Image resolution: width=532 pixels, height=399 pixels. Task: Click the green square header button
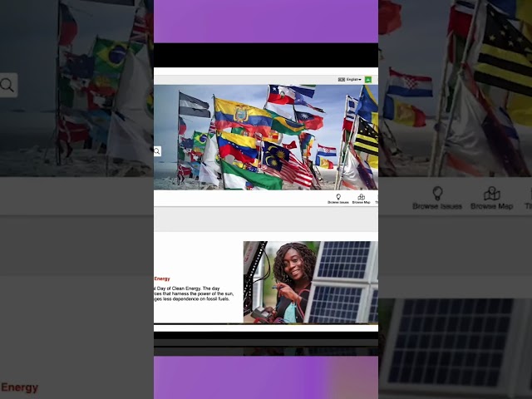(367, 80)
